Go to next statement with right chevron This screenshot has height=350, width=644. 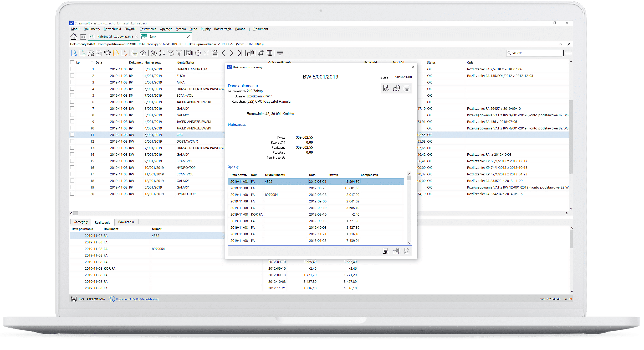(232, 53)
